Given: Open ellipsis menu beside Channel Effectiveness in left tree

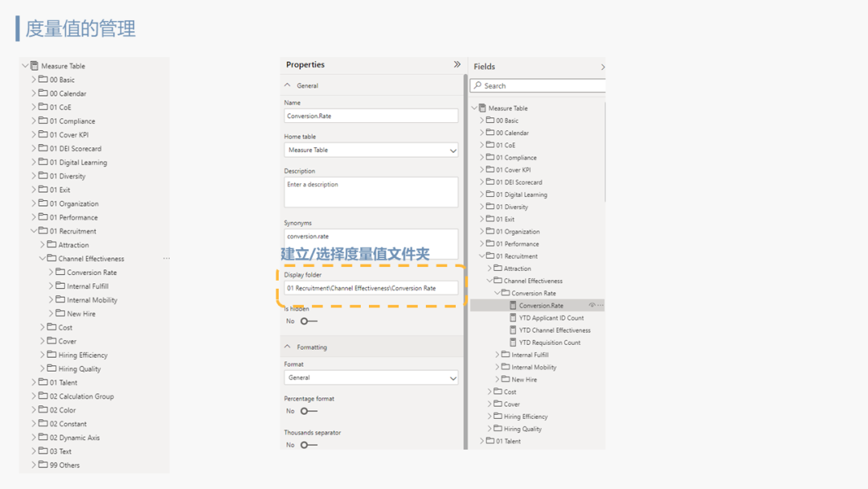Looking at the screenshot, I should (x=166, y=259).
